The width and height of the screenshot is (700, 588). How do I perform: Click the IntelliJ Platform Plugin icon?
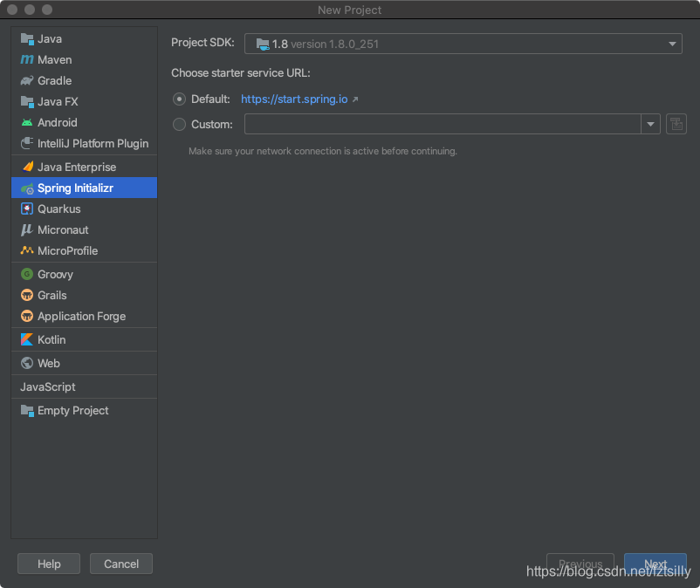[x=27, y=143]
